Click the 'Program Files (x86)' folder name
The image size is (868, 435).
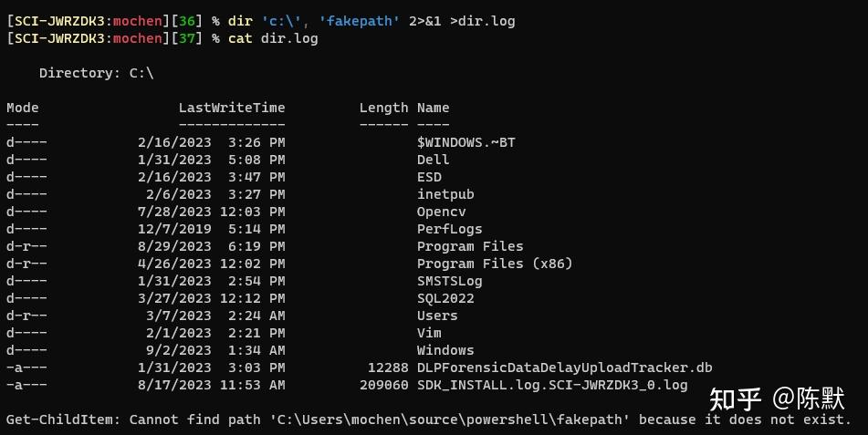[x=495, y=264]
